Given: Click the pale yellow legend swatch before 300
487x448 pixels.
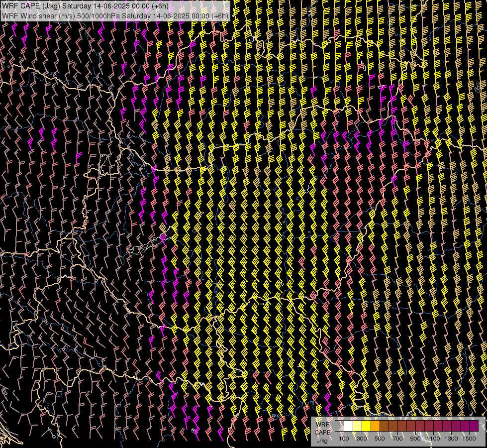Looking at the screenshot, I should [357, 426].
